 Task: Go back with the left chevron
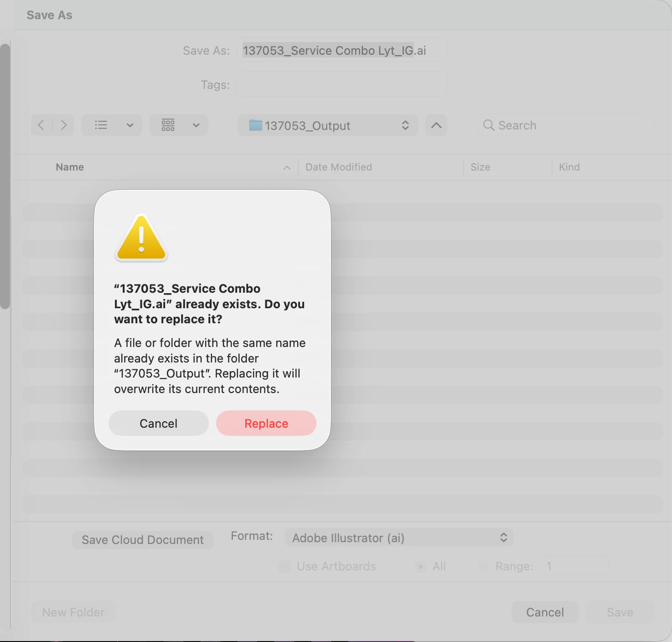pyautogui.click(x=41, y=125)
